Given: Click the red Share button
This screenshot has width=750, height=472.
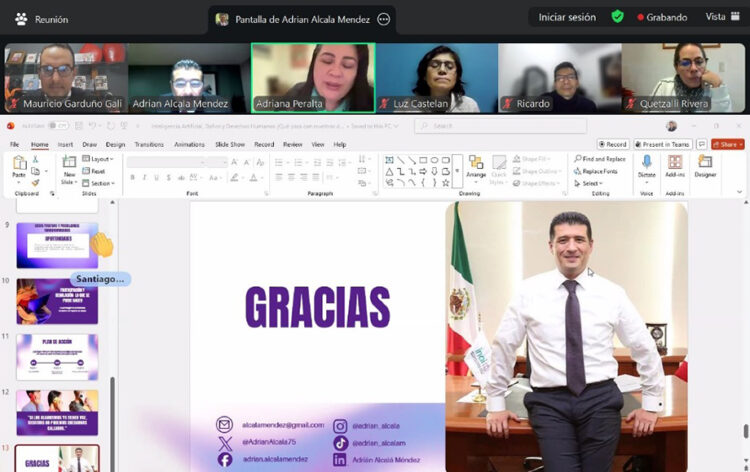Looking at the screenshot, I should click(x=728, y=144).
